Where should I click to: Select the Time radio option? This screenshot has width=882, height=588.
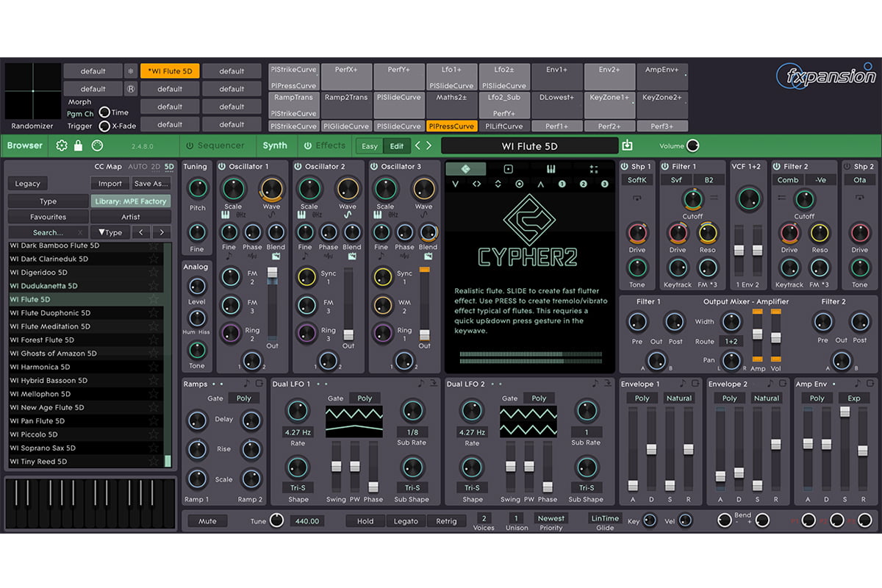104,112
